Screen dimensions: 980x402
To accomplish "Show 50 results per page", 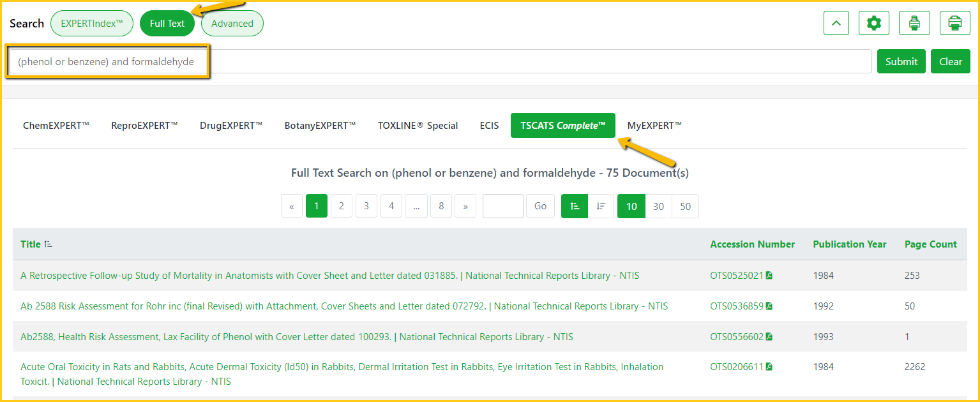I will coord(685,206).
